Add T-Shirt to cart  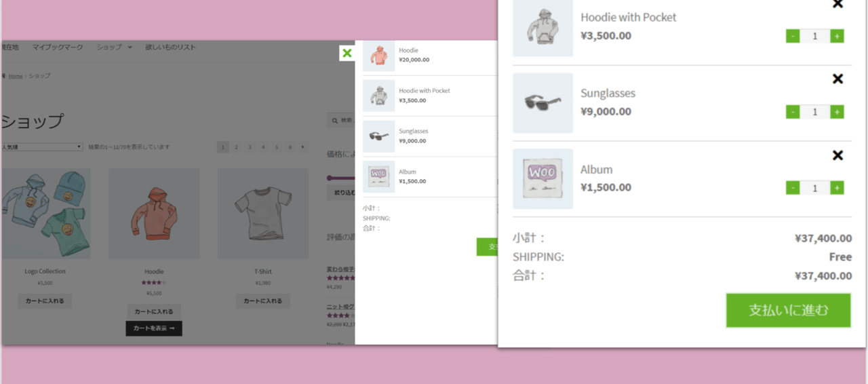click(x=263, y=301)
